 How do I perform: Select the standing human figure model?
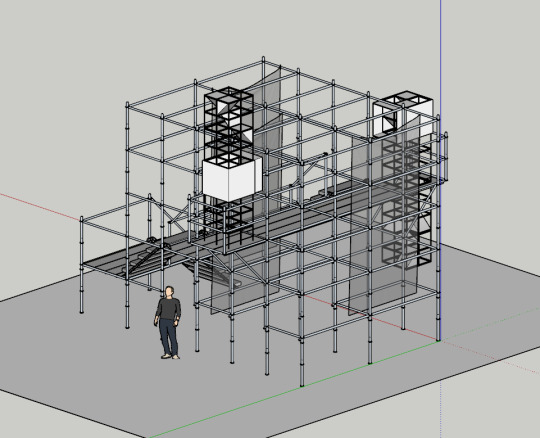(x=168, y=322)
